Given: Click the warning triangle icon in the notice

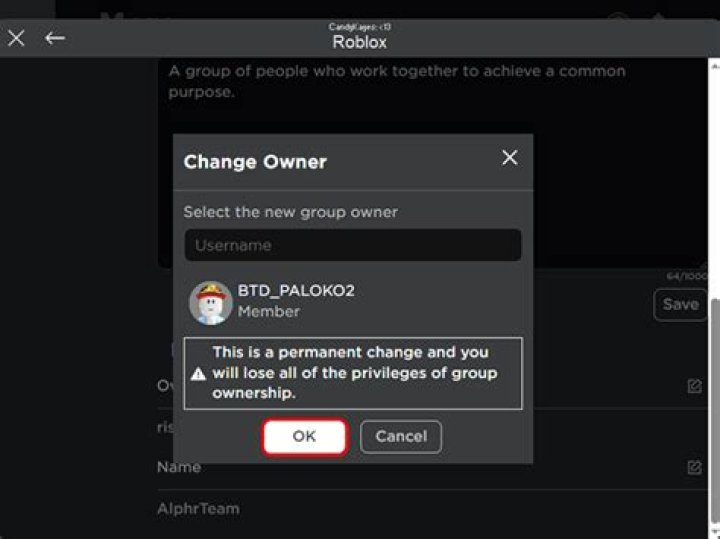Looking at the screenshot, I should [198, 374].
